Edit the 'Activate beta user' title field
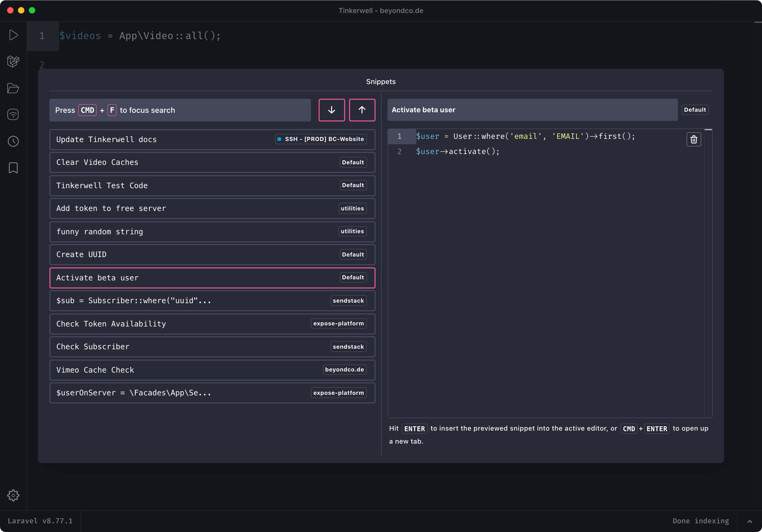Screen dimensions: 762x532 coord(532,110)
